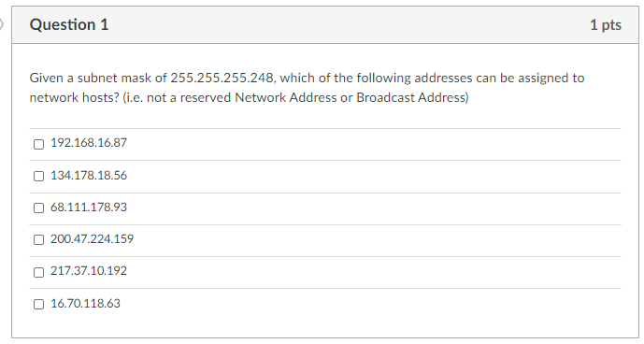Click the 134.178.18.56 answer label text
Image resolution: width=644 pixels, height=344 pixels.
click(89, 176)
